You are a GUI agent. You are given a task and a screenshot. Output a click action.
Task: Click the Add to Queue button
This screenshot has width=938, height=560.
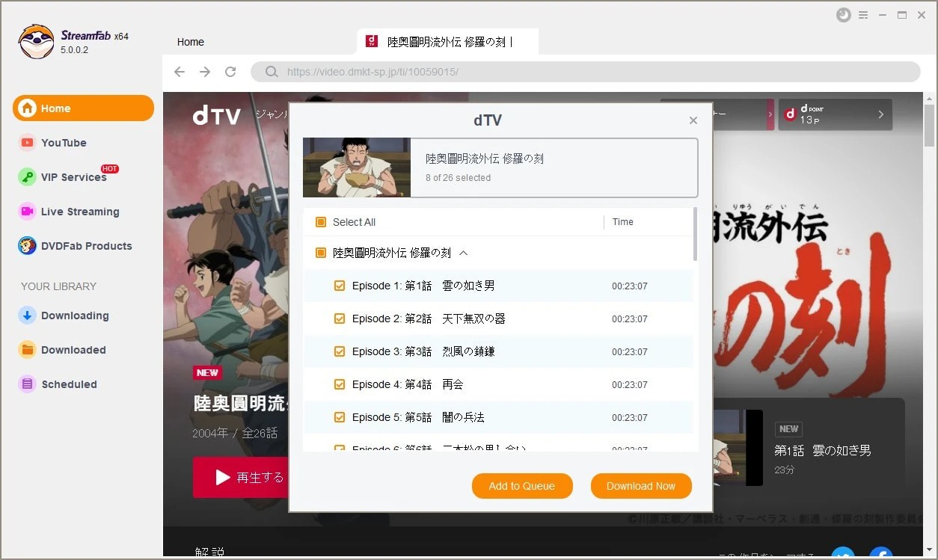[x=522, y=486]
